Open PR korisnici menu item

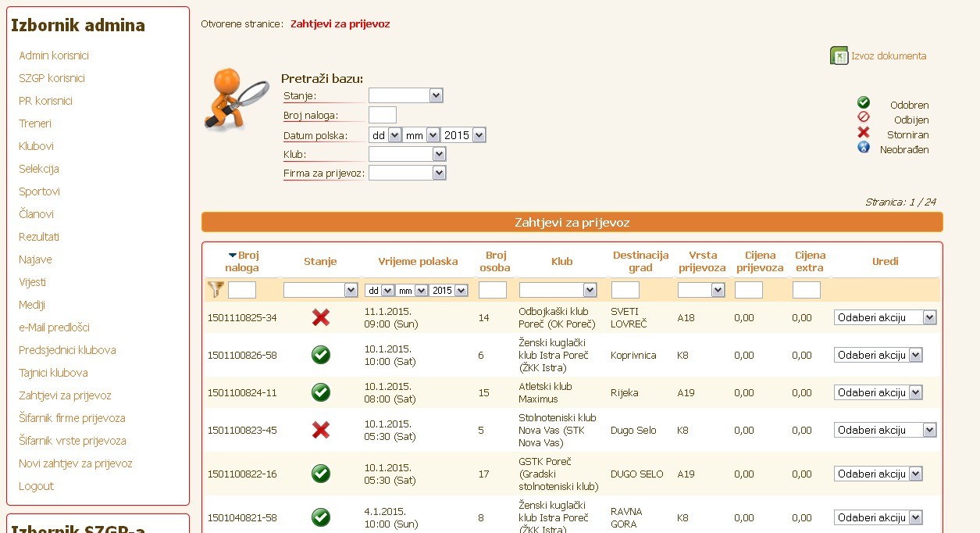(x=45, y=101)
